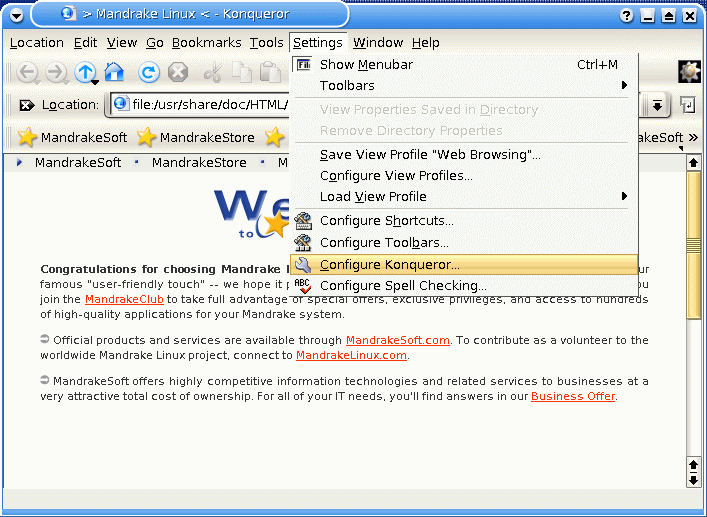Click the Go button beside location field

coord(688,105)
